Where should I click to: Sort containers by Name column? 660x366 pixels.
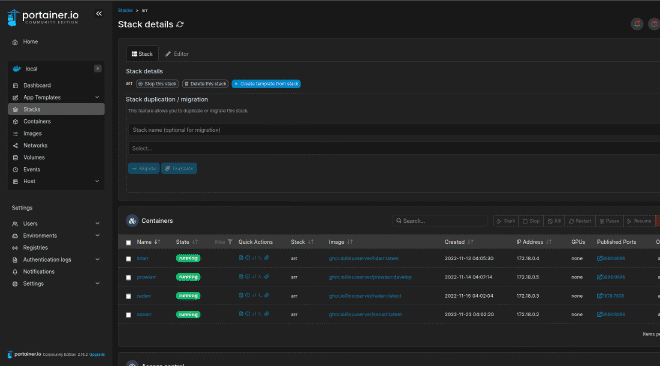point(148,242)
